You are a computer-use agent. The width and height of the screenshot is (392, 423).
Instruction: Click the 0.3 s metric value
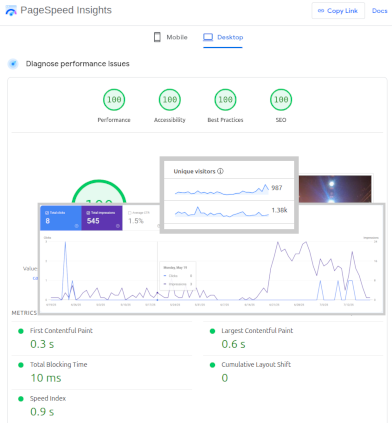(x=42, y=344)
